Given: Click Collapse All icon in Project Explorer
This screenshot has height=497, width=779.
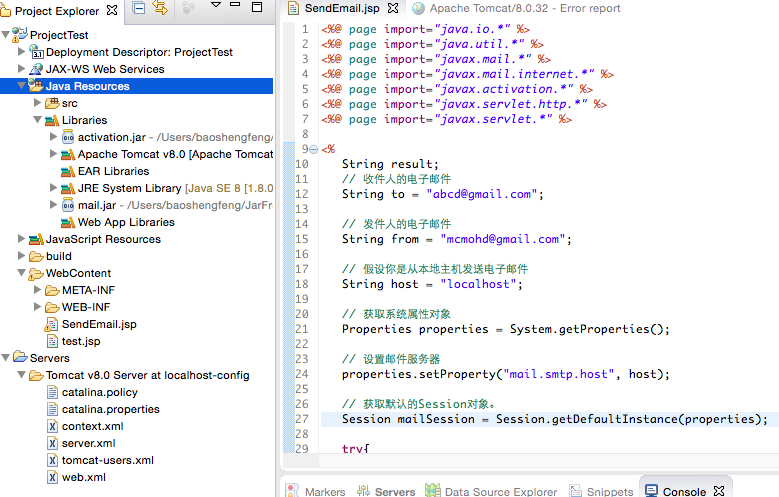Looking at the screenshot, I should 139,8.
